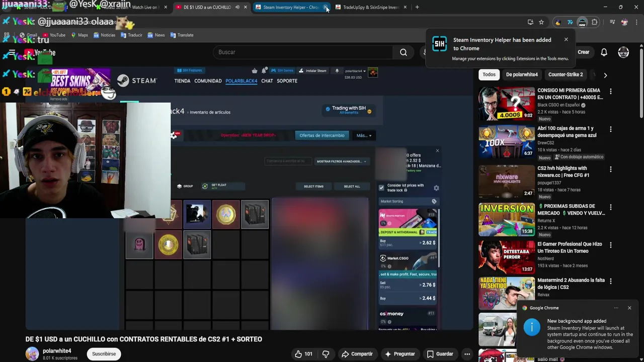Open the 7TV extension icon
The width and height of the screenshot is (644, 362).
pyautogui.click(x=570, y=22)
